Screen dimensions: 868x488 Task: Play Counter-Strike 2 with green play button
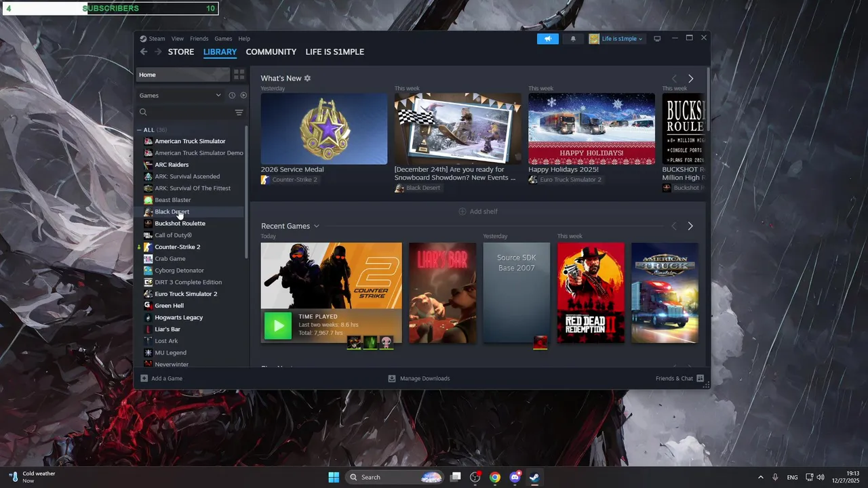[278, 326]
